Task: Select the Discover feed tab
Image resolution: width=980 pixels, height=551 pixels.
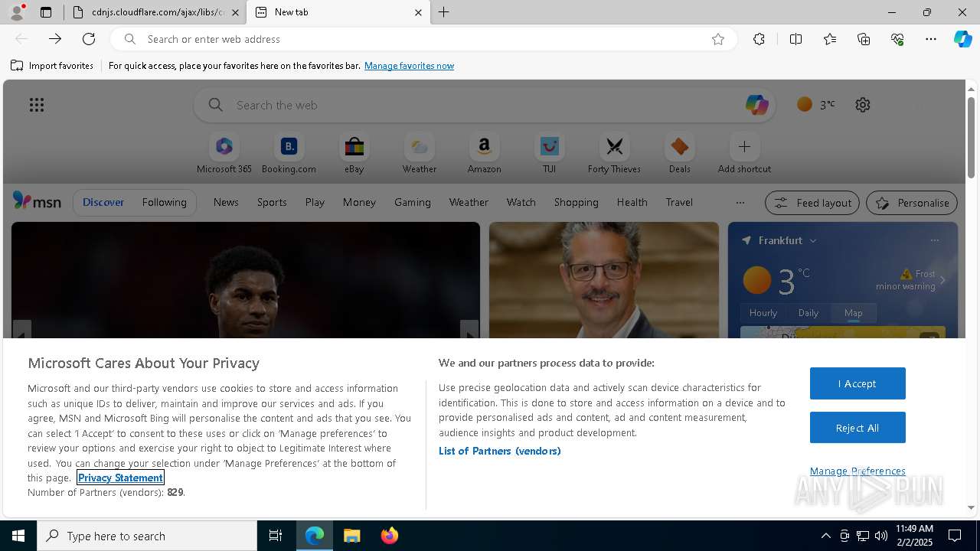Action: [x=103, y=202]
